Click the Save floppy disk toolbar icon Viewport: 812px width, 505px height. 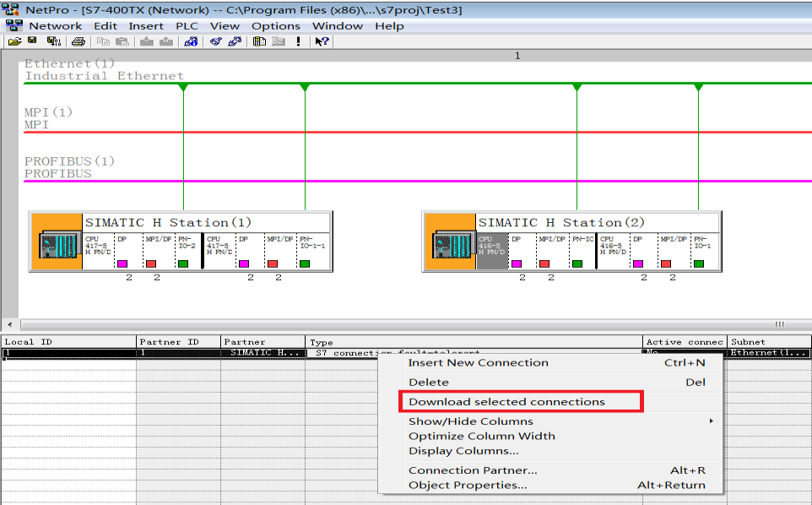pyautogui.click(x=32, y=41)
